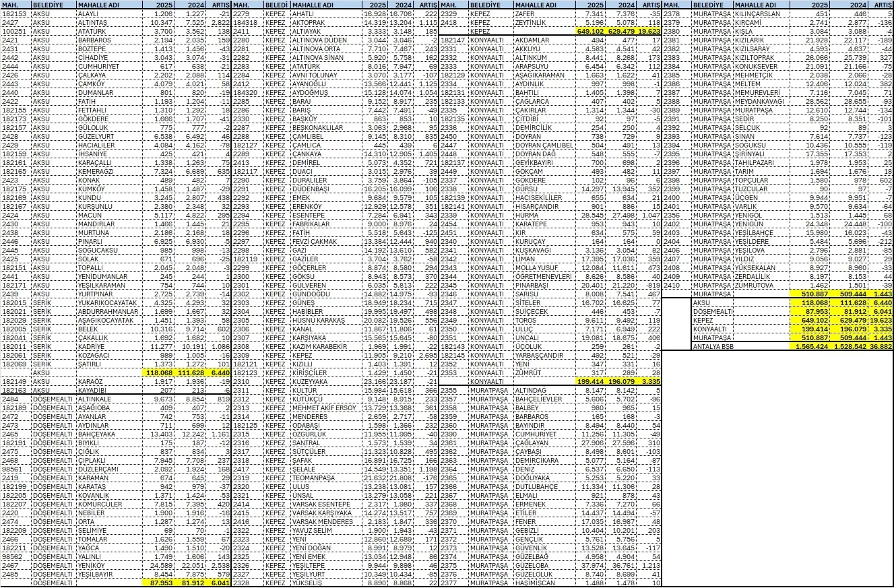The width and height of the screenshot is (894, 588).
Task: Click the yellow 1.565.424 grand total cell
Action: pos(810,346)
